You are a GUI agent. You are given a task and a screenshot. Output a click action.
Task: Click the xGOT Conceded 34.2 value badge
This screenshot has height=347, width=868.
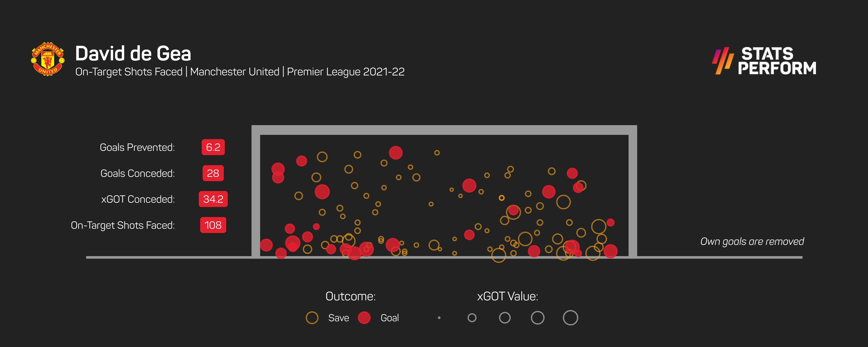(x=213, y=199)
